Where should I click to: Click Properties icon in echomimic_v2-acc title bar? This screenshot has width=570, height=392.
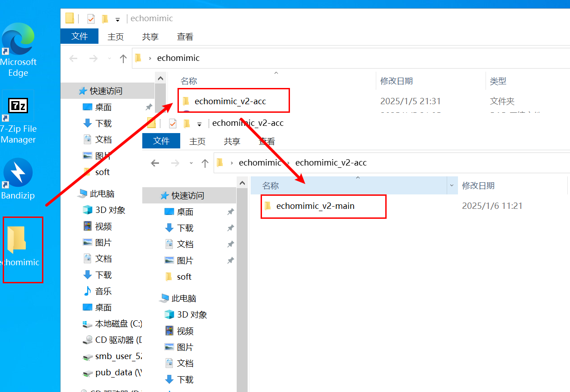tap(173, 123)
